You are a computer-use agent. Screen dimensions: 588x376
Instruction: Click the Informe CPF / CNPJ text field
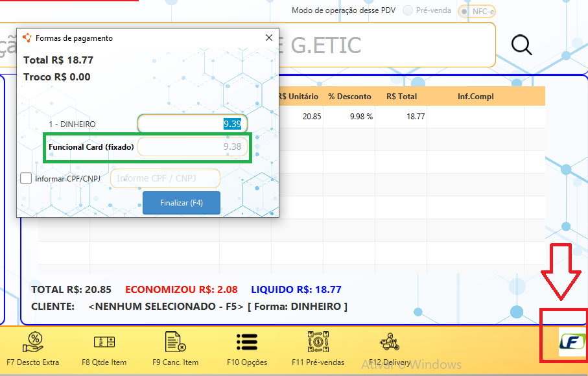pyautogui.click(x=165, y=178)
